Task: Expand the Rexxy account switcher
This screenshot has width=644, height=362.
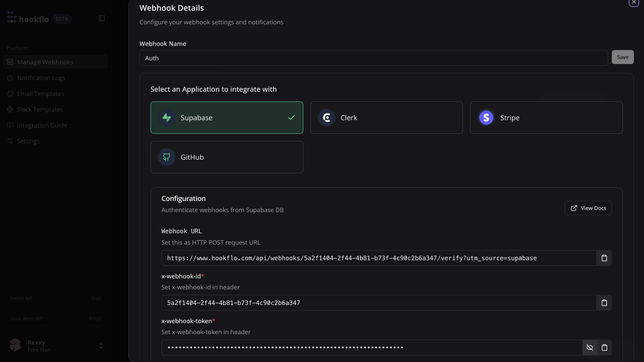Action: [x=101, y=346]
